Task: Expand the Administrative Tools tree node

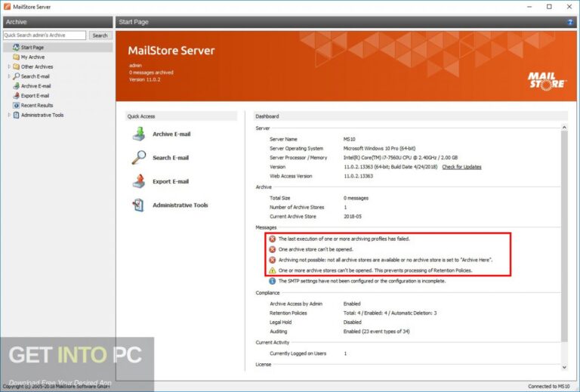Action: 9,115
